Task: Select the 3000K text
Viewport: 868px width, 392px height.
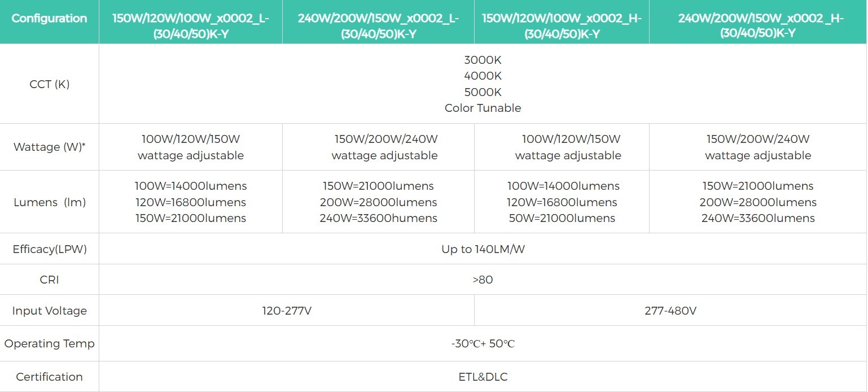Action: click(x=483, y=60)
